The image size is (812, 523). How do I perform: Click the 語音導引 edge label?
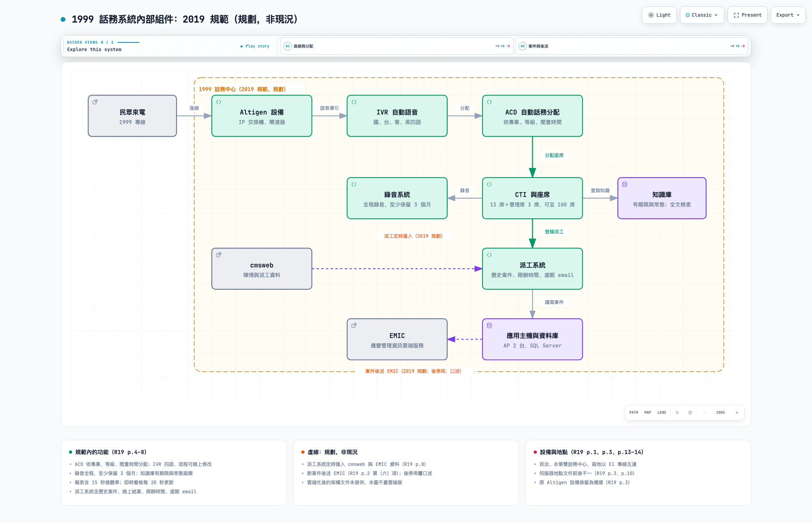329,108
